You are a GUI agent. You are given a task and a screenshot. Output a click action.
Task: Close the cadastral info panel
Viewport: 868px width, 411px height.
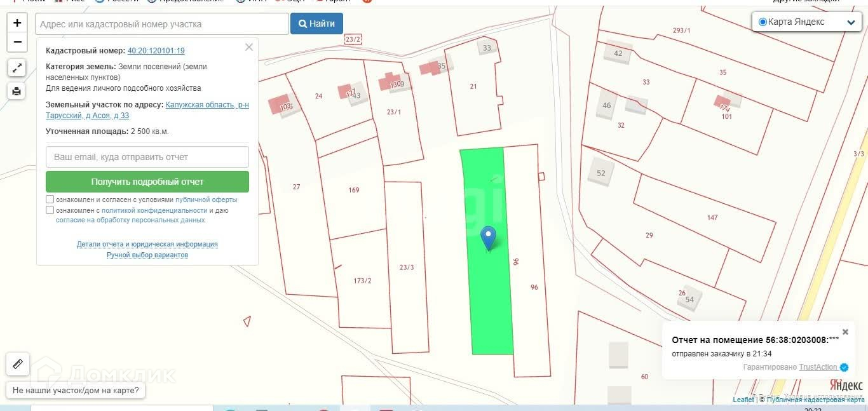[x=249, y=47]
